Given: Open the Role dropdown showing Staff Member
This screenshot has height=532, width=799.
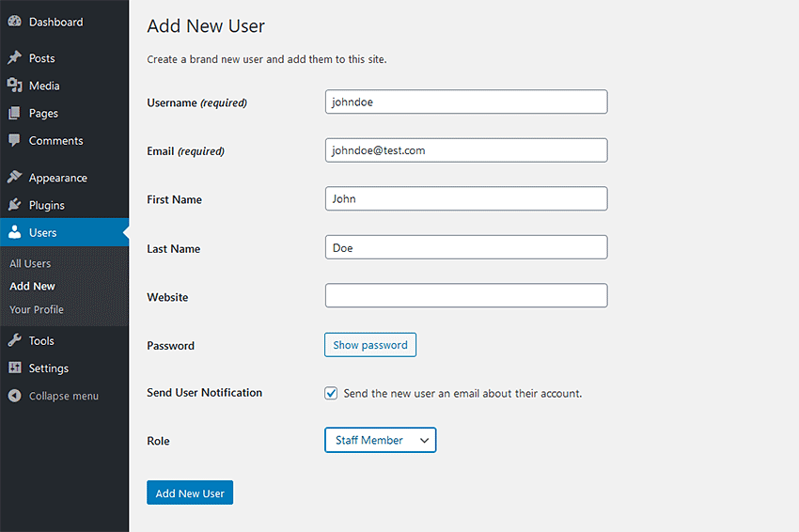Looking at the screenshot, I should coord(380,440).
